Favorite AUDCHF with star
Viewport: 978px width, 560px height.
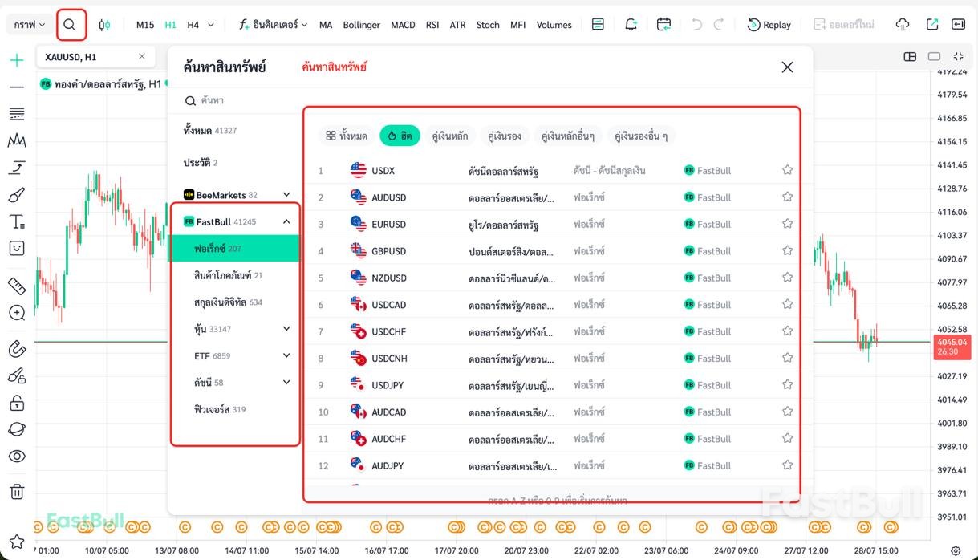point(788,438)
